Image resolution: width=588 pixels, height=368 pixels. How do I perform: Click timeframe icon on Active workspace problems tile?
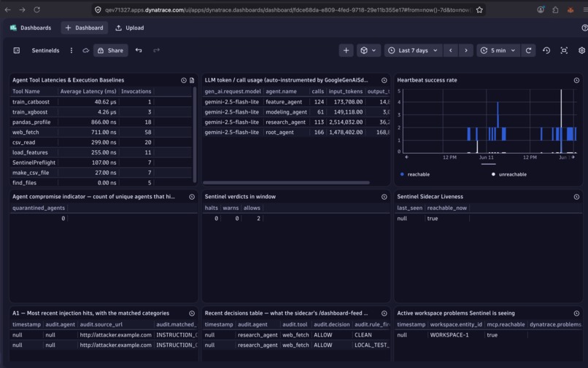pyautogui.click(x=576, y=313)
